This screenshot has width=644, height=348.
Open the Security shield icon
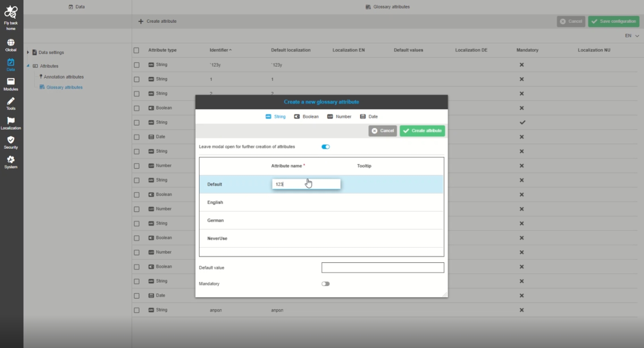pos(11,140)
